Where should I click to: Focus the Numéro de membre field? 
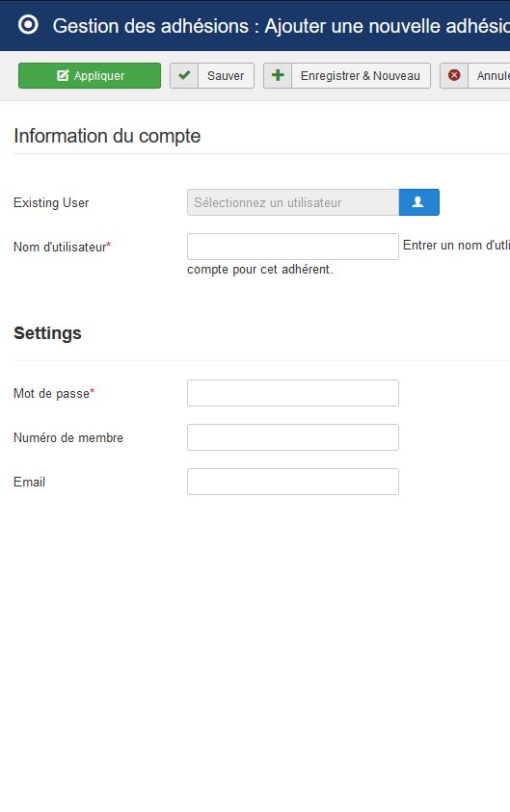point(293,437)
